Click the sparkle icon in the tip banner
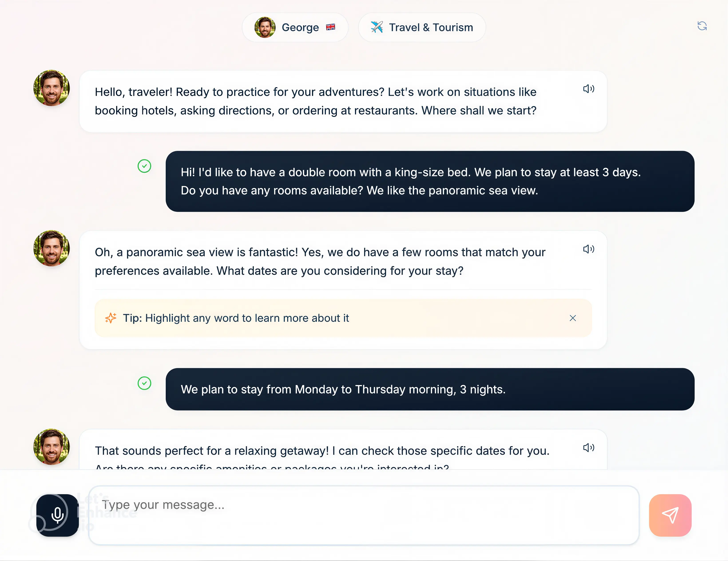 (110, 318)
